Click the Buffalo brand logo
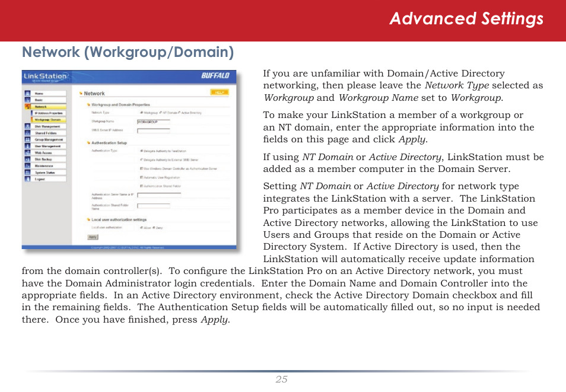The height and width of the screenshot is (392, 566). [215, 75]
